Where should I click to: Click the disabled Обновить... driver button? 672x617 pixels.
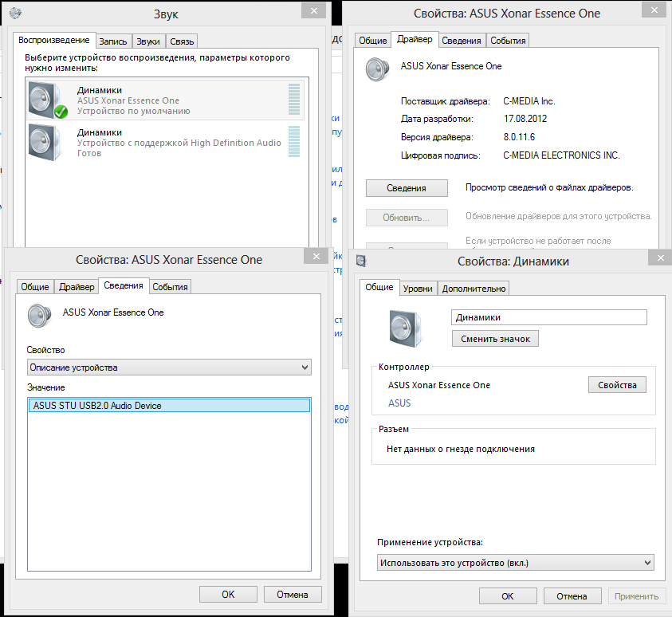(x=407, y=218)
